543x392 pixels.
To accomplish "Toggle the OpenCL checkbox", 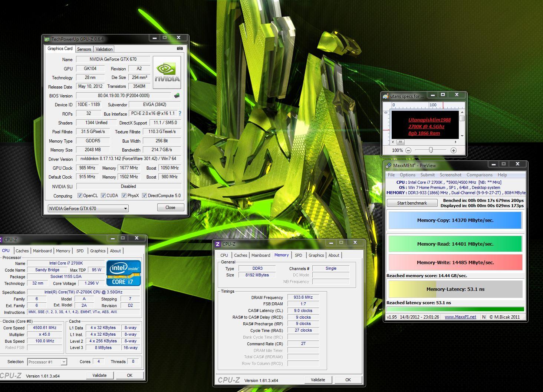I will click(x=80, y=196).
